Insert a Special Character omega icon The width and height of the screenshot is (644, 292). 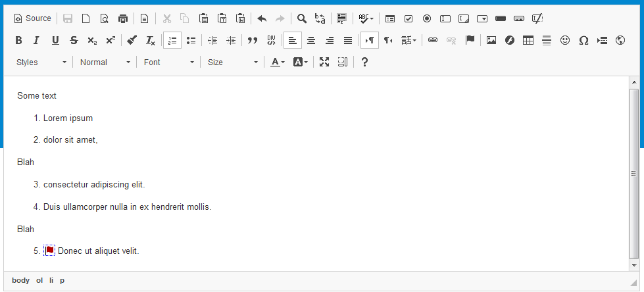[x=583, y=40]
